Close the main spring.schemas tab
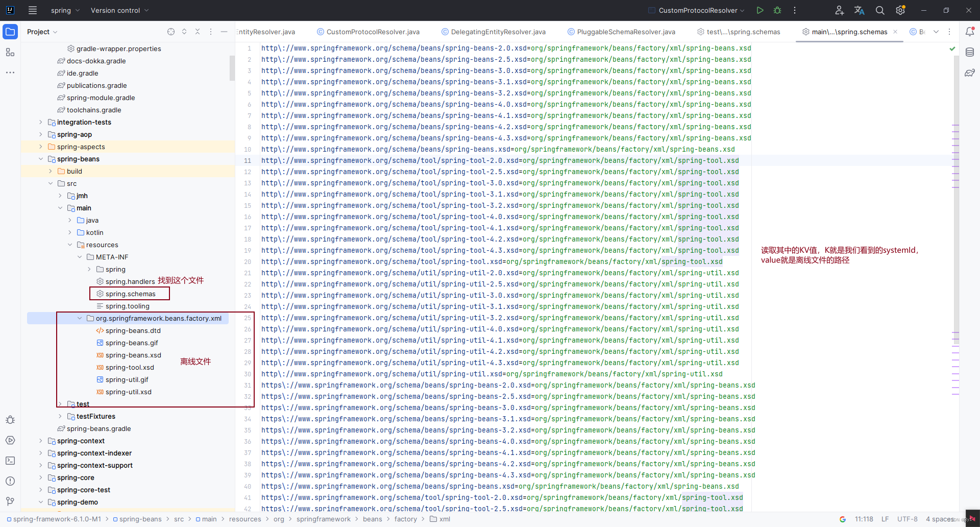This screenshot has height=527, width=980. tap(895, 32)
